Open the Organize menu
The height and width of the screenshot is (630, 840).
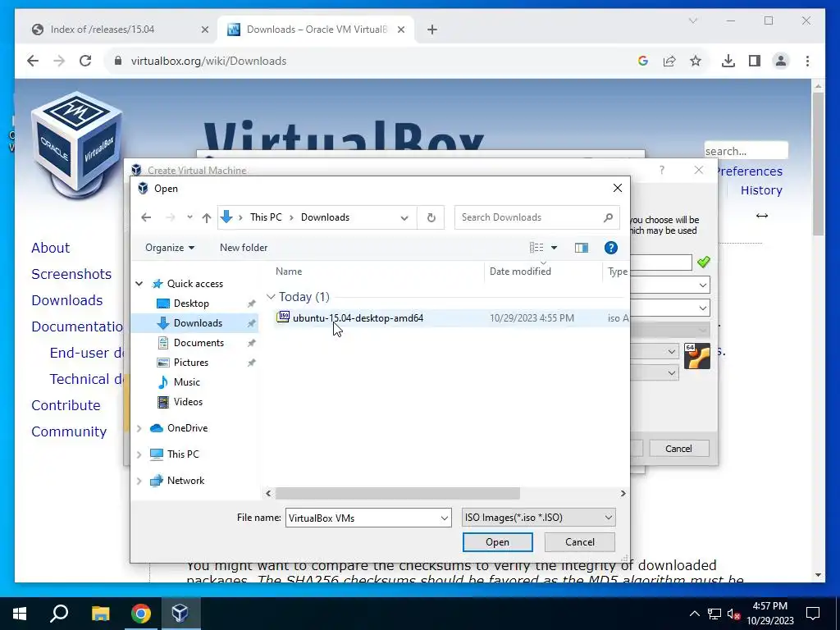coord(169,248)
